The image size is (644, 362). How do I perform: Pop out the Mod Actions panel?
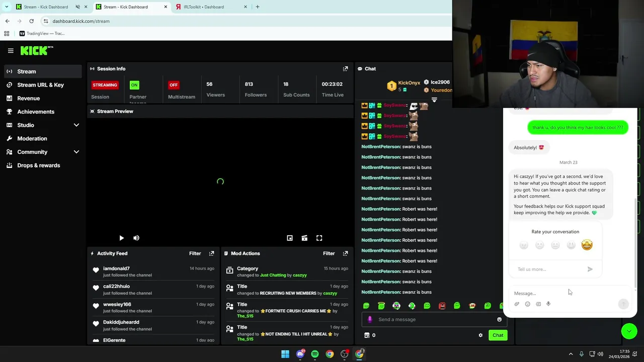point(345,253)
